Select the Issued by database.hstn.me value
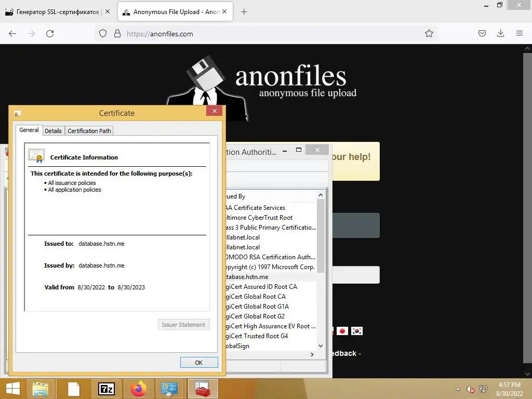Screen dimensions: 532x399 tap(101, 265)
